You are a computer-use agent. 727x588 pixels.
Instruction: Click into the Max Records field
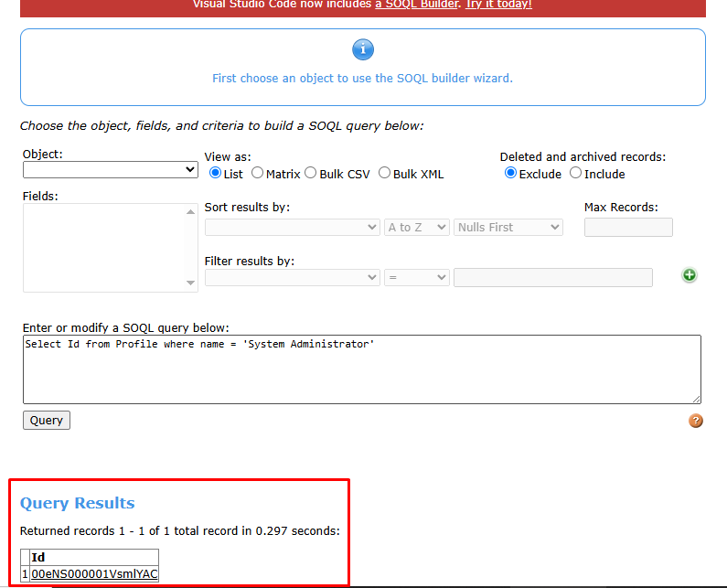pos(628,228)
